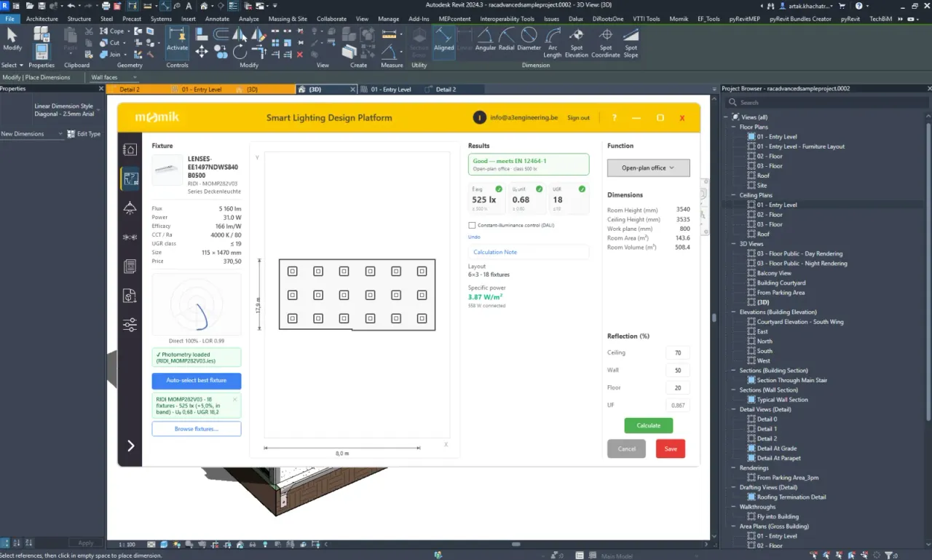Collapse Elevations (Building Elevation) node
The height and width of the screenshot is (560, 932).
coord(734,312)
